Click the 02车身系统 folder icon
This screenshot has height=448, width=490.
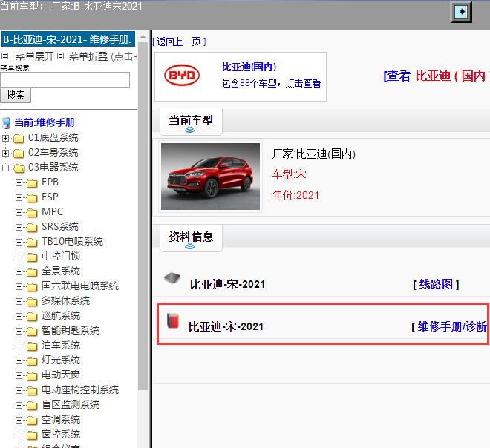coord(19,153)
